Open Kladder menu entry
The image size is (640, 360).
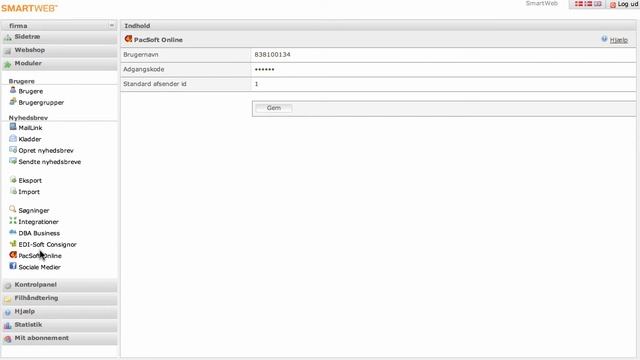click(30, 139)
